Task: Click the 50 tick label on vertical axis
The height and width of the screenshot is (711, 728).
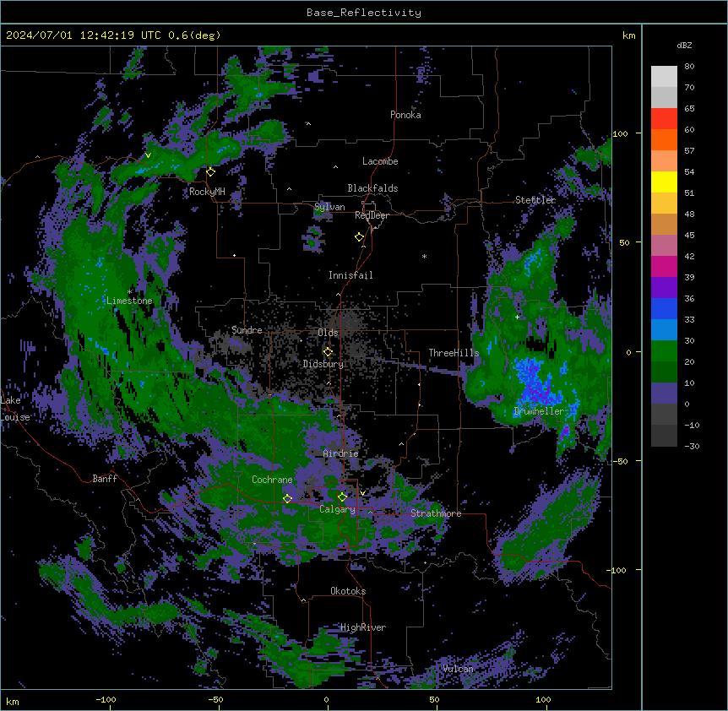Action: click(x=624, y=242)
